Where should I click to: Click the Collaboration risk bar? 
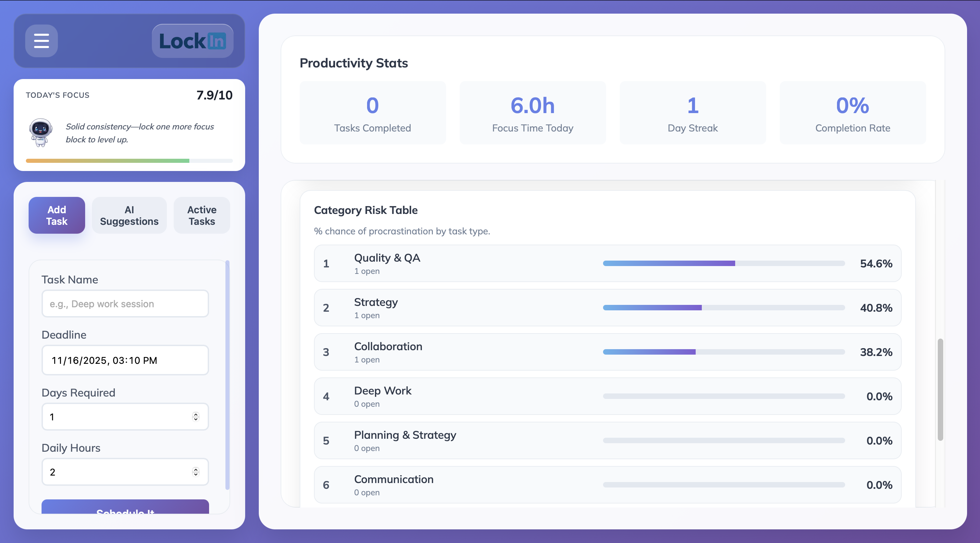click(724, 352)
